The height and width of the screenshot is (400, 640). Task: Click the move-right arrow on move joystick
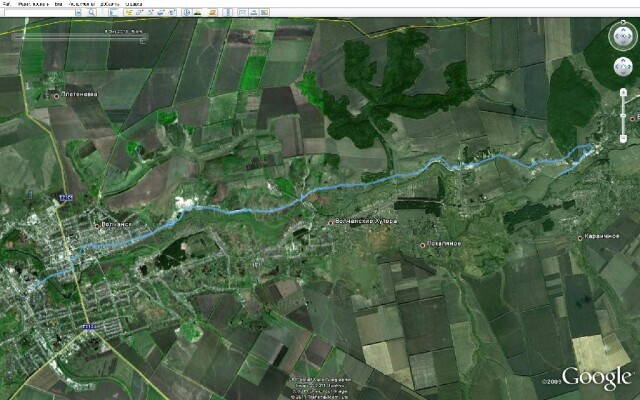click(629, 67)
